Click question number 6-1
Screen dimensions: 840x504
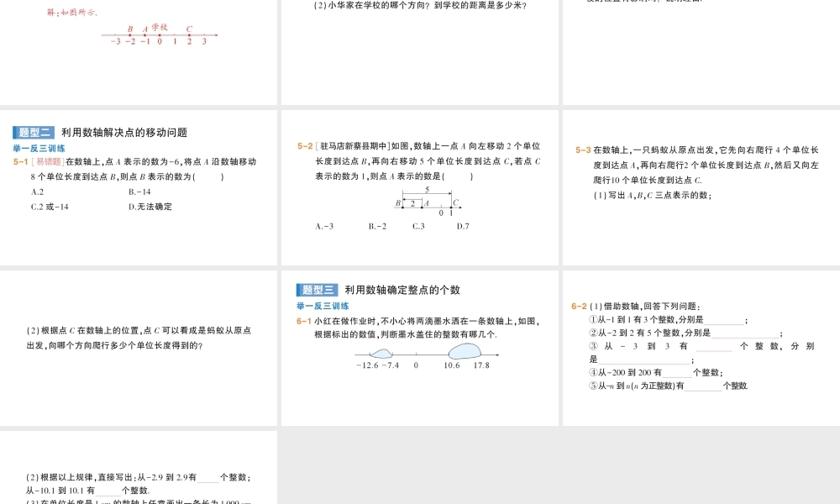pos(304,322)
